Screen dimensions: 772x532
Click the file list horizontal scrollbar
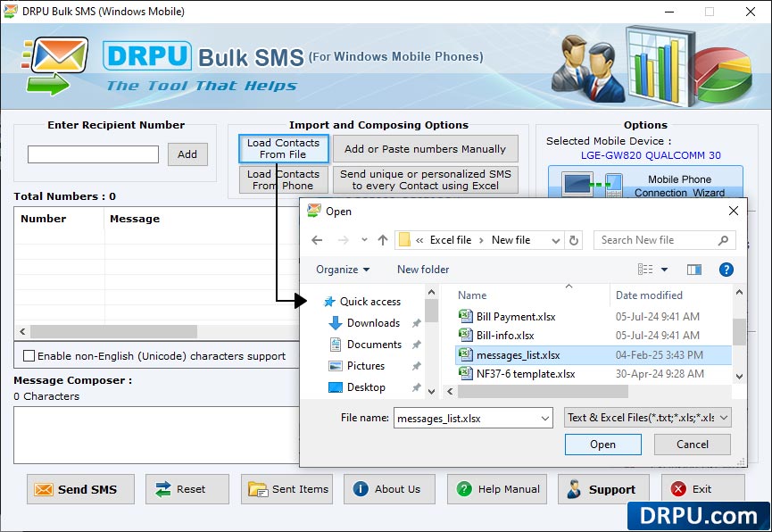(x=543, y=391)
